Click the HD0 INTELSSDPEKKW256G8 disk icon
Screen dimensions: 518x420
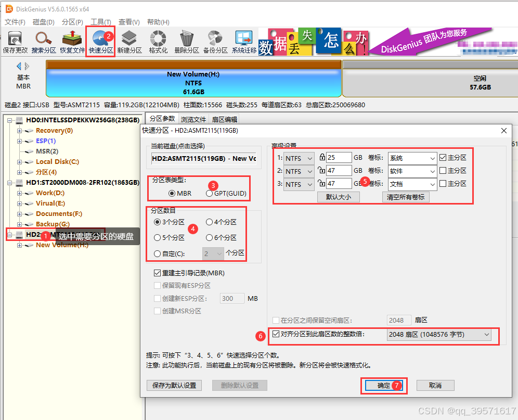(x=20, y=120)
